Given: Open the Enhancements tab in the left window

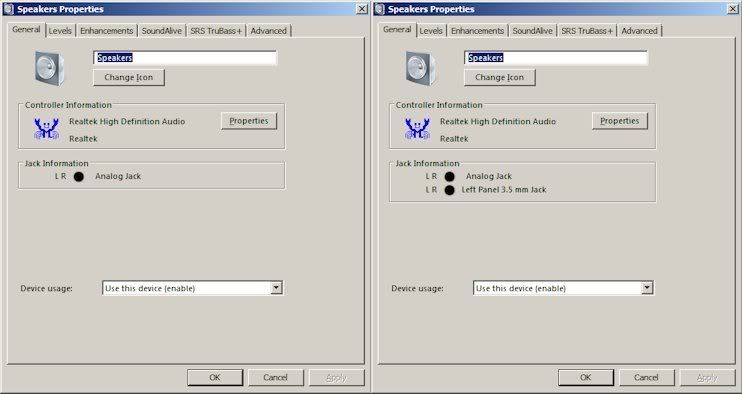Looking at the screenshot, I should click(106, 31).
